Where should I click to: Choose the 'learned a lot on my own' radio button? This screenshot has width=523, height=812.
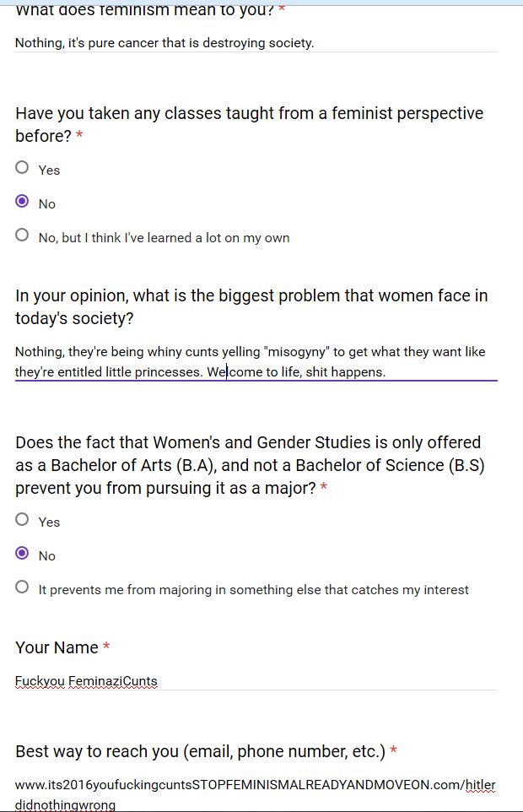pos(22,235)
